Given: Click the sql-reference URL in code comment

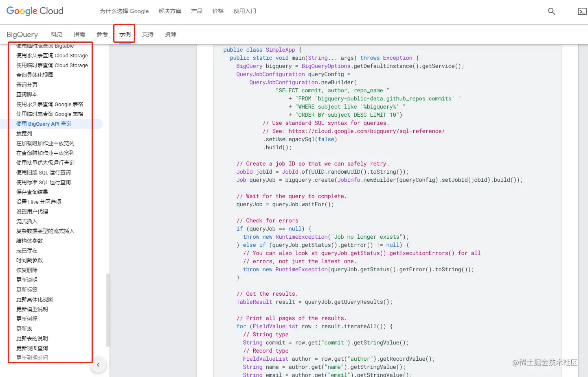Looking at the screenshot, I should click(x=366, y=131).
